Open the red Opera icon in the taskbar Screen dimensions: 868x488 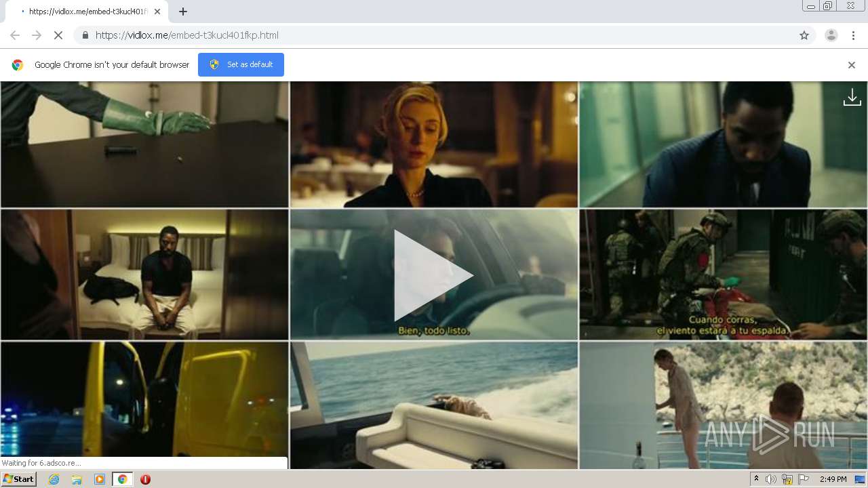[145, 479]
